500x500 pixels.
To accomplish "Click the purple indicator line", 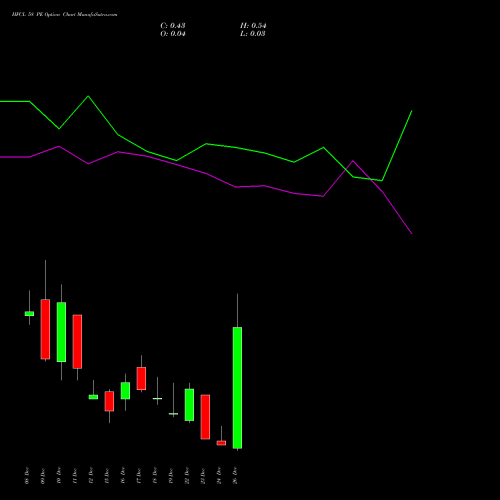I will (x=206, y=173).
